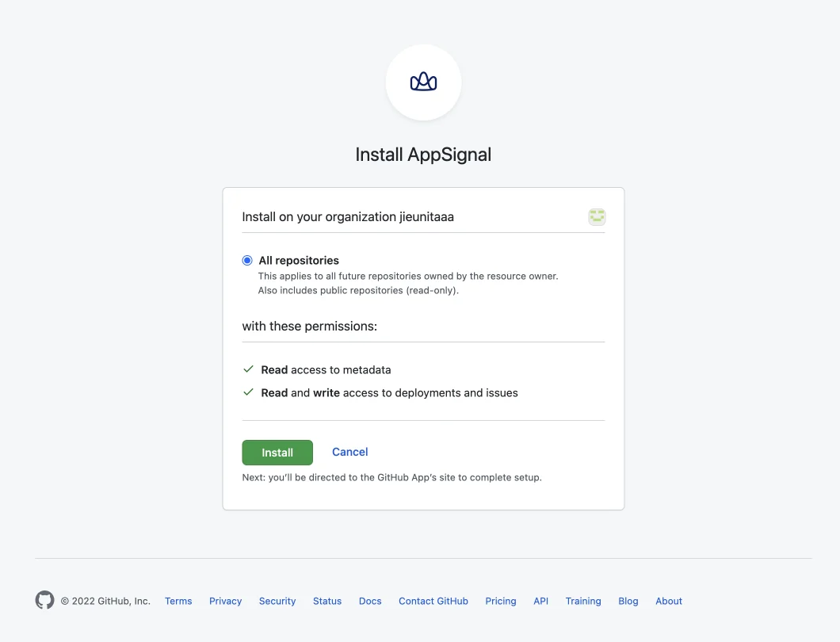
Task: Open the Security footer link
Action: pyautogui.click(x=277, y=601)
